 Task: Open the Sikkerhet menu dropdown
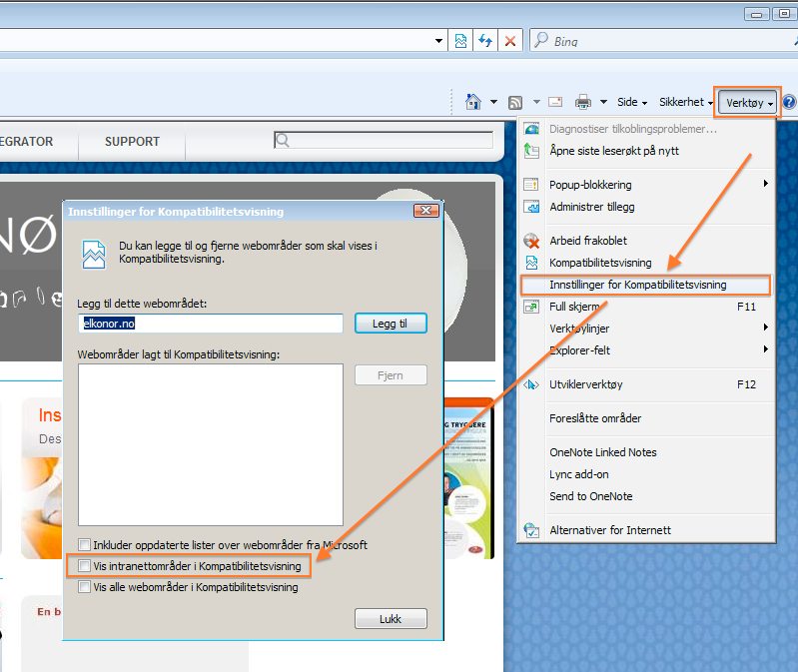685,102
